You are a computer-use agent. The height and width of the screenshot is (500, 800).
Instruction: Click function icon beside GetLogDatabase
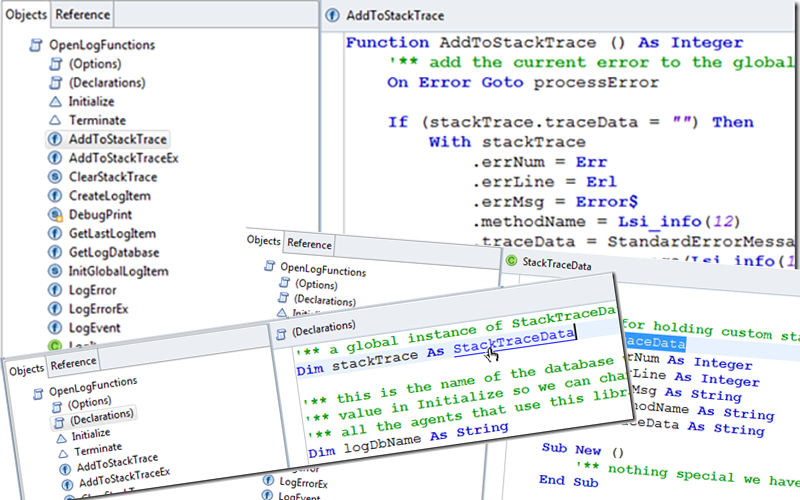(55, 253)
